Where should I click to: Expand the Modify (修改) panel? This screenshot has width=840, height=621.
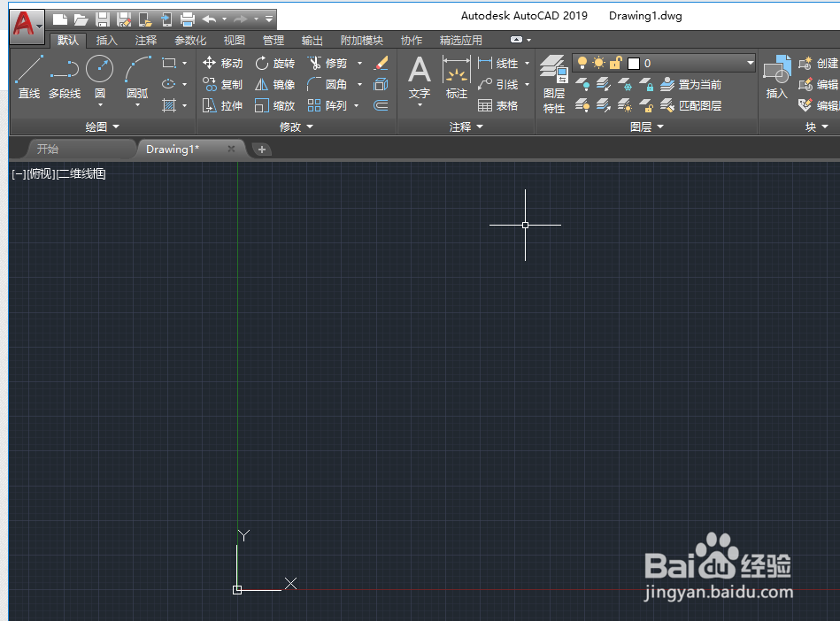pyautogui.click(x=297, y=126)
